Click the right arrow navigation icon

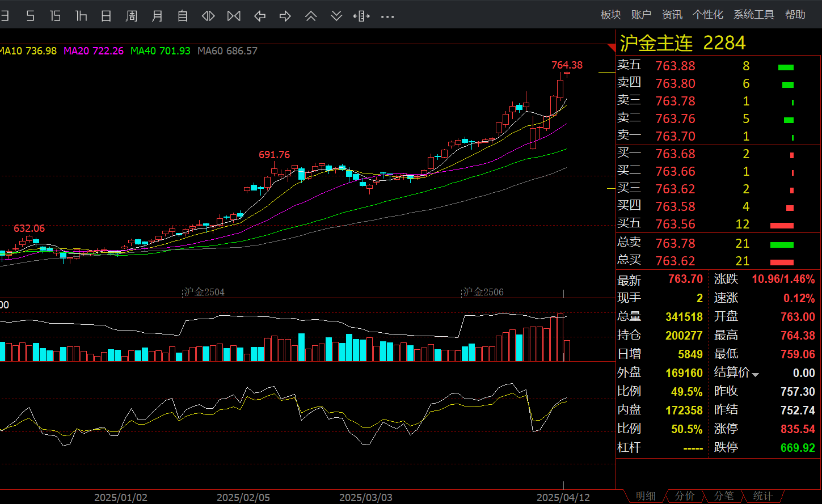point(285,16)
